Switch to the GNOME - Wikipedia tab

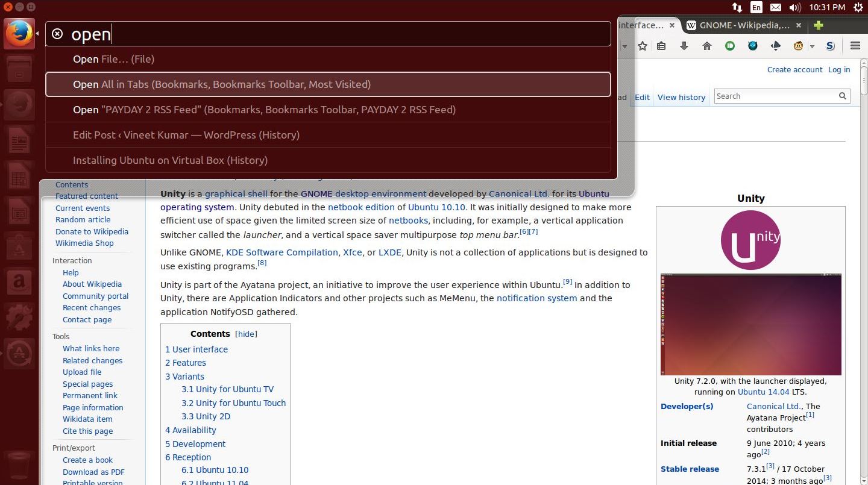744,25
